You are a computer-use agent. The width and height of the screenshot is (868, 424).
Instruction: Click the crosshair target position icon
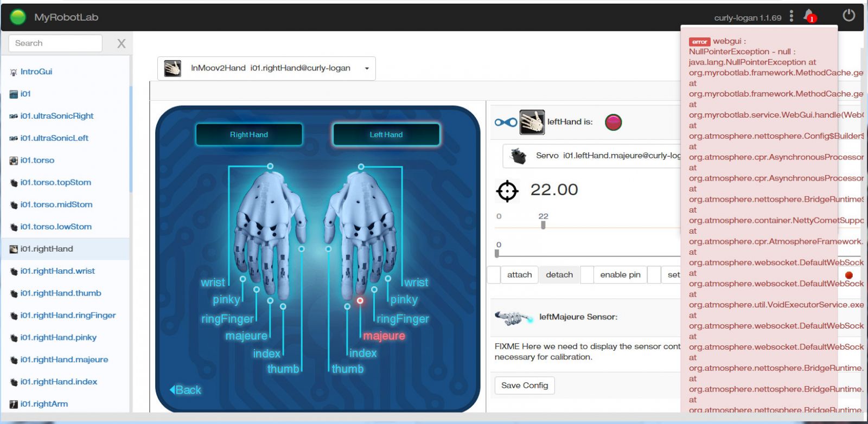point(507,191)
